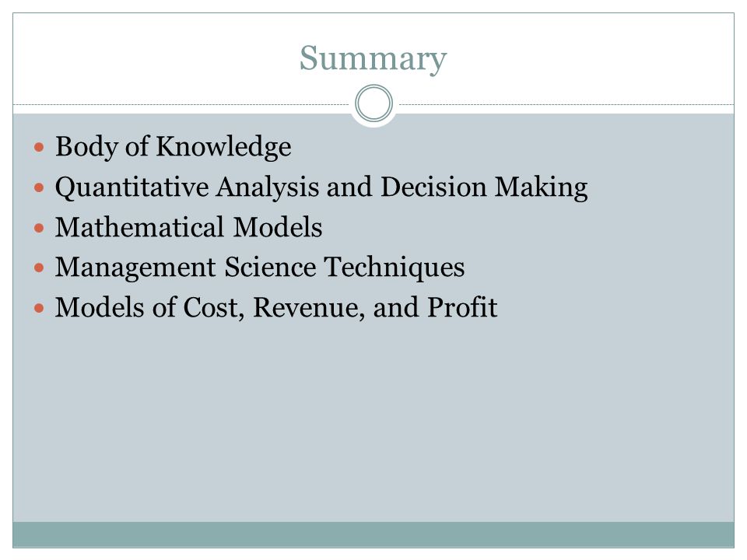747x560 pixels.
Task: Select the orange bullet before Quantitative Analysis
Action: pyautogui.click(x=39, y=187)
